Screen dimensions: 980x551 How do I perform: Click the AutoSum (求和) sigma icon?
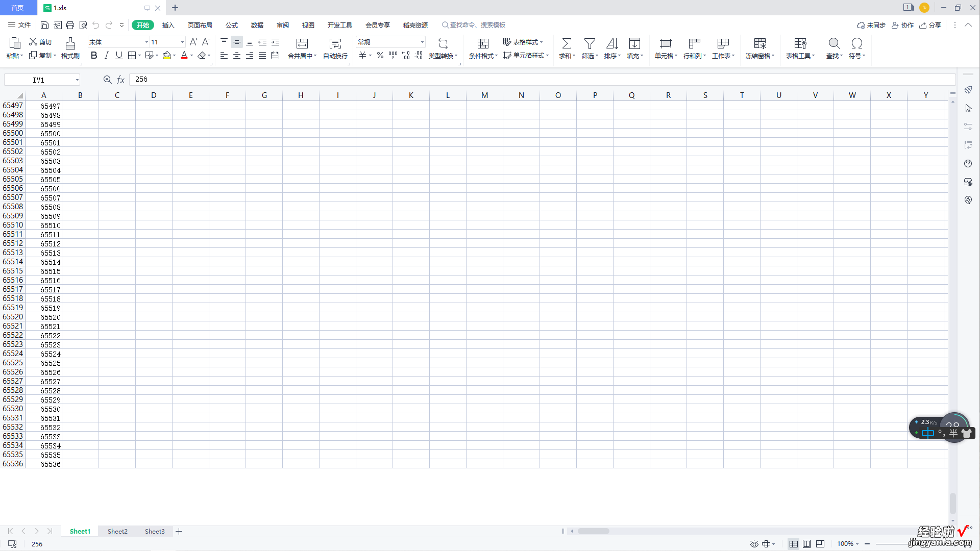[567, 43]
